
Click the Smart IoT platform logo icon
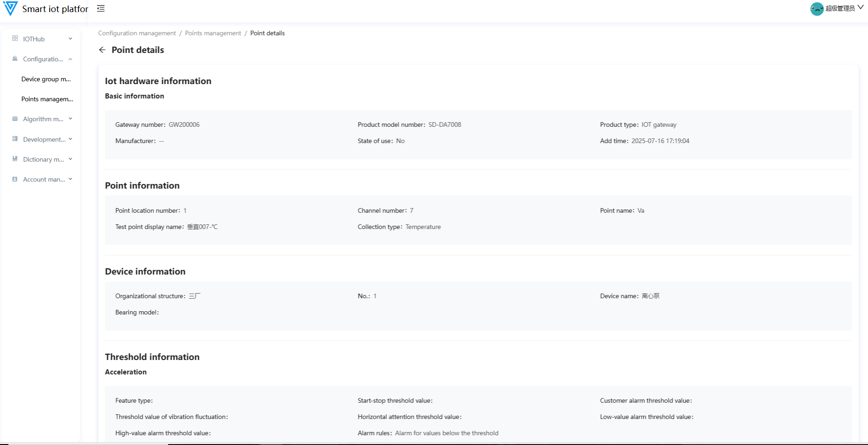(10, 8)
